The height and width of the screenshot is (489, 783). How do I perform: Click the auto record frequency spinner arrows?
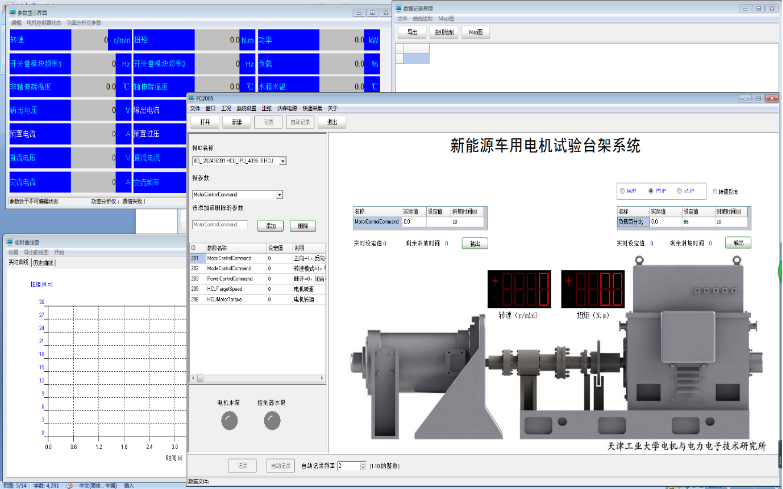(x=366, y=466)
